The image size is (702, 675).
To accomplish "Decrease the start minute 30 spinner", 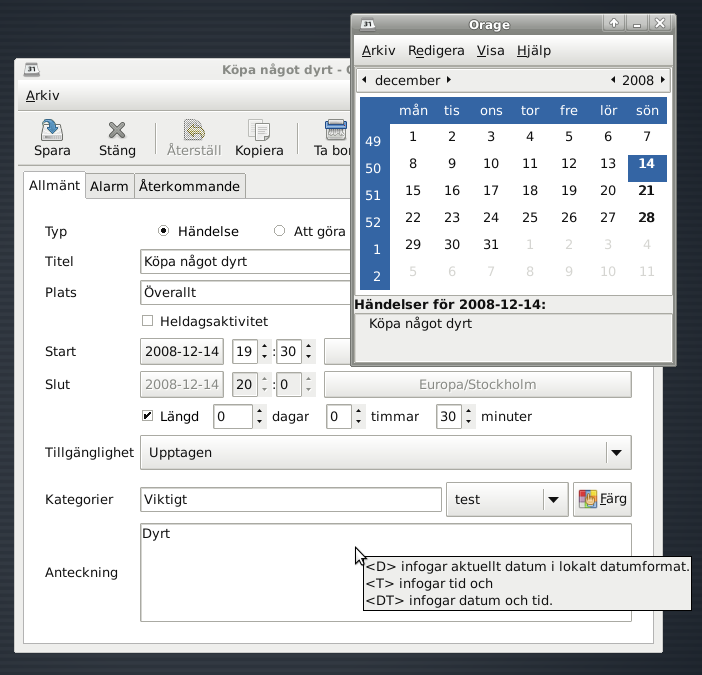I will 308,356.
